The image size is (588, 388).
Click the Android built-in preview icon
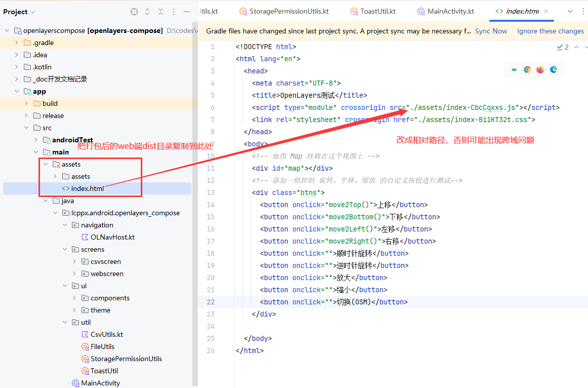(x=514, y=69)
